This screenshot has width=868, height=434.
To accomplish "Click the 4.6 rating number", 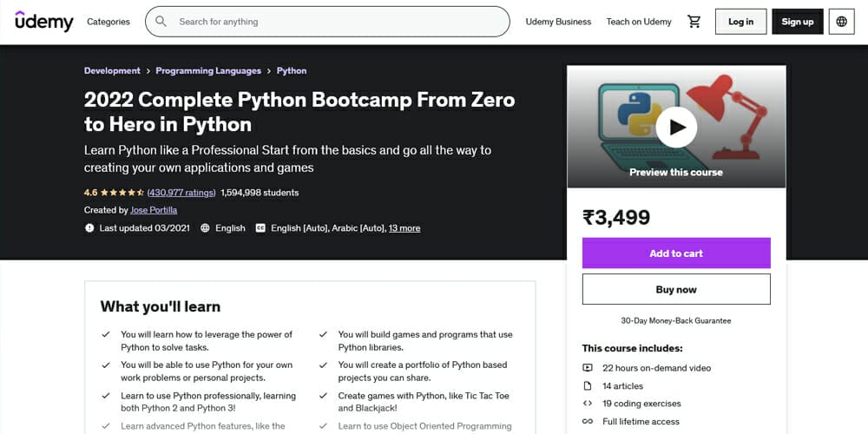I will (x=91, y=193).
